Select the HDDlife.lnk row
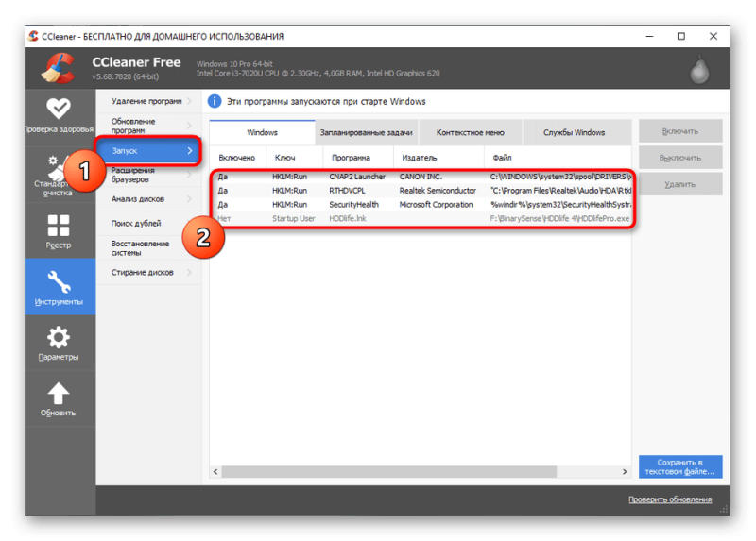 (422, 219)
